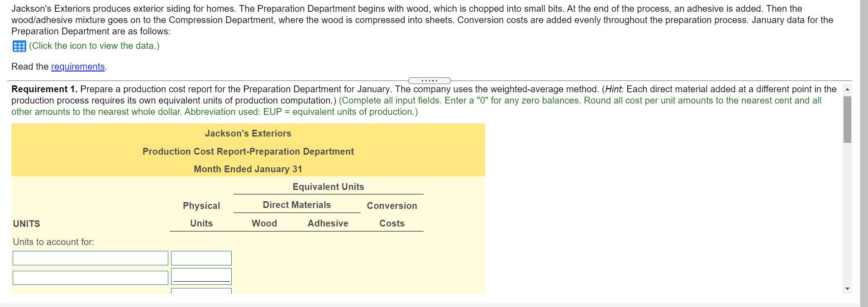Focus the first Physical Units input box
Viewport: 868px width, 307px height.
point(201,258)
